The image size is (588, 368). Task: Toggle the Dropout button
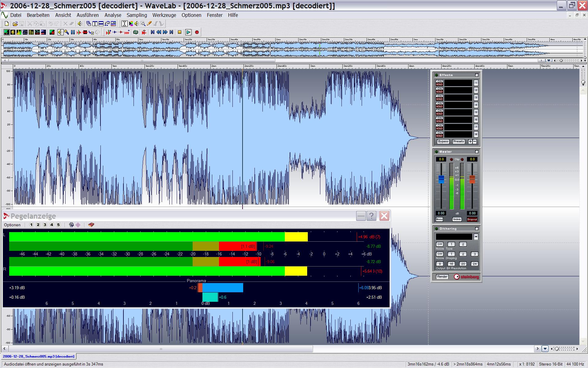click(472, 219)
